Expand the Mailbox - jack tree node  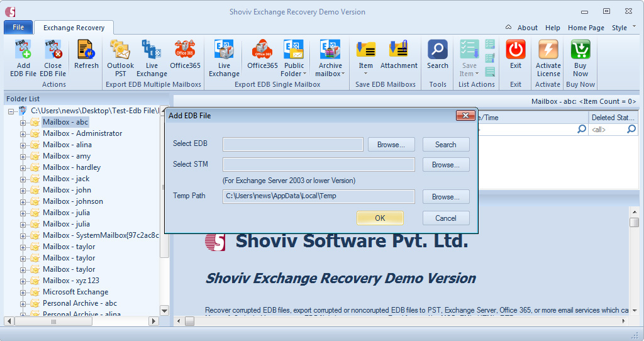click(23, 179)
